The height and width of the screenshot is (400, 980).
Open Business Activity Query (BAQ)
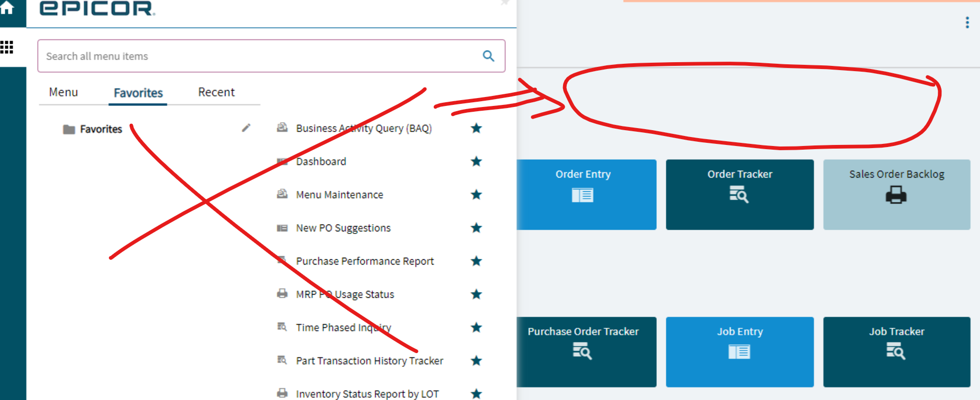364,128
